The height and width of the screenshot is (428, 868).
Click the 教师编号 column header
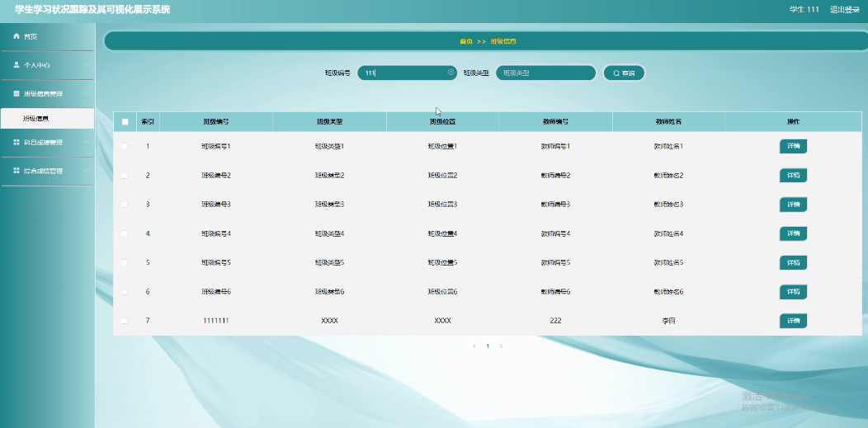pos(555,122)
